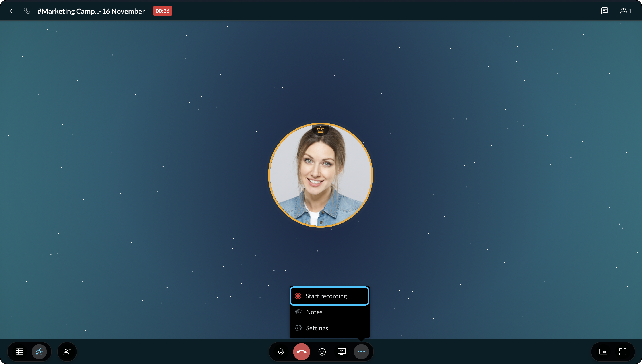Open the chat panel icon

point(604,11)
